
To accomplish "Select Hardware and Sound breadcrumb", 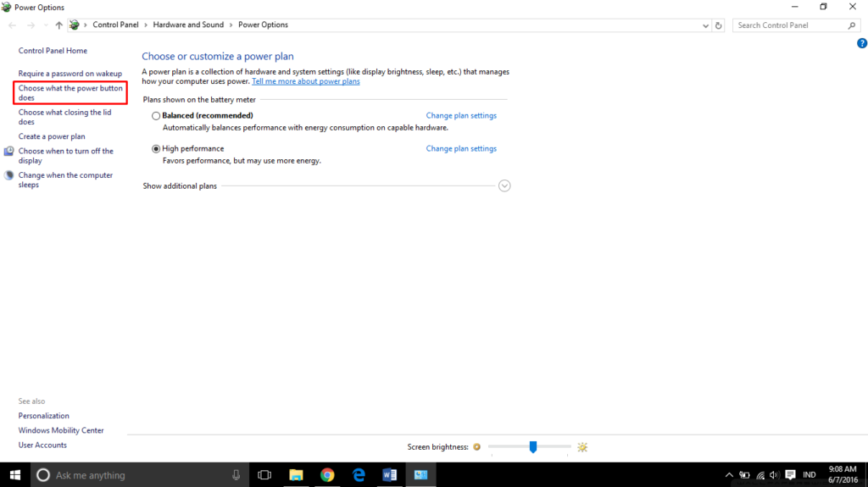I will point(188,25).
